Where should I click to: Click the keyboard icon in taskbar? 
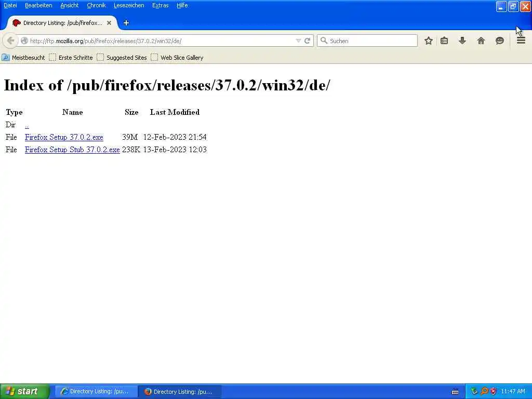click(455, 392)
